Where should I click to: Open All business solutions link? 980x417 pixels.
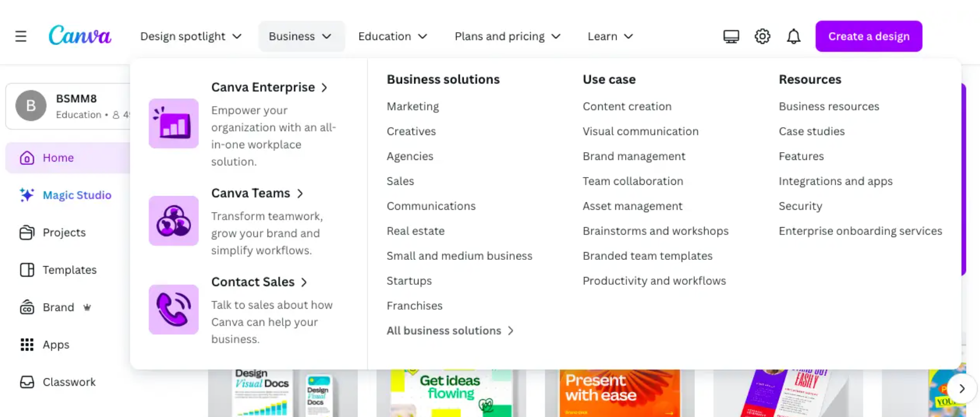coord(450,331)
